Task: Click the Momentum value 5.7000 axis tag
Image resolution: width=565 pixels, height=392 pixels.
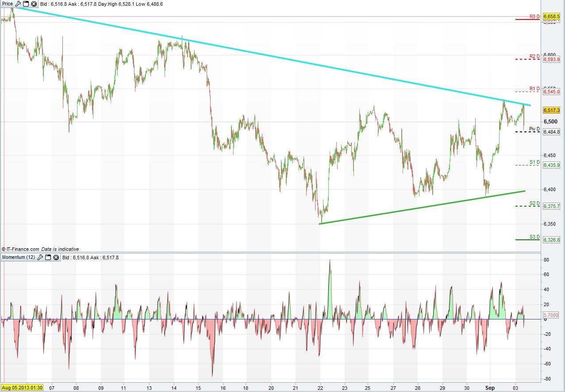Action: coord(551,315)
